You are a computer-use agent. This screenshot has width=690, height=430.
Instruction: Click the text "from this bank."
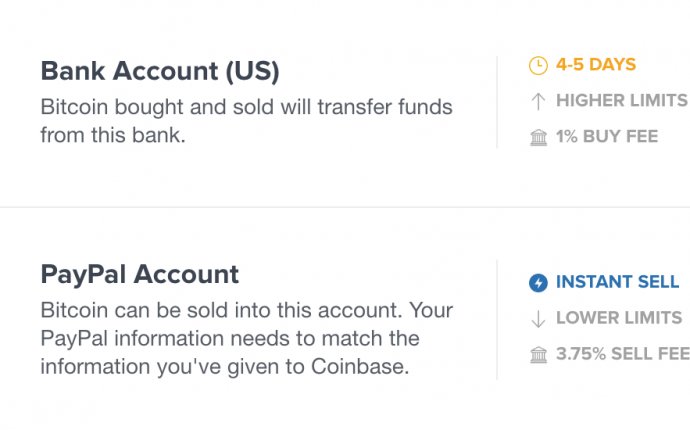[113, 135]
